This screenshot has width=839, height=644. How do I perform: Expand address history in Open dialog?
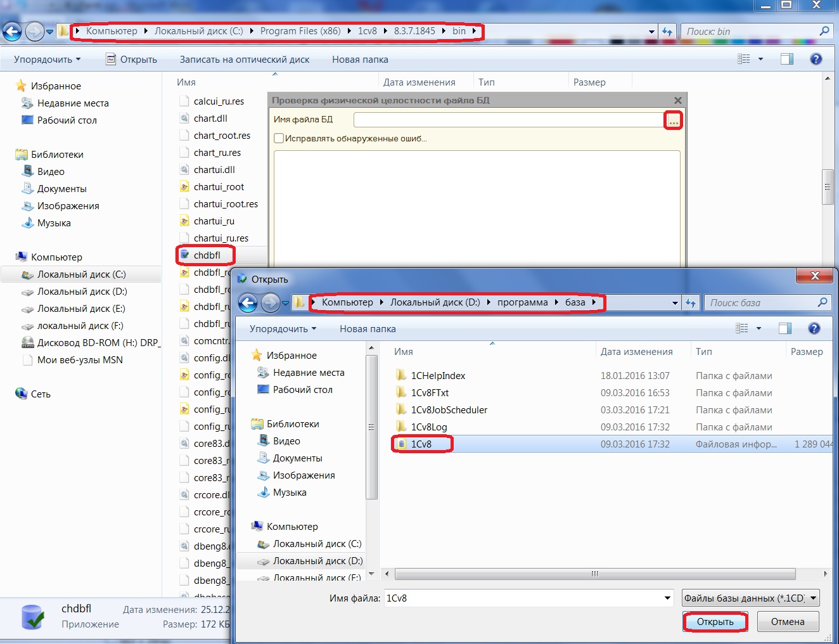[x=676, y=303]
